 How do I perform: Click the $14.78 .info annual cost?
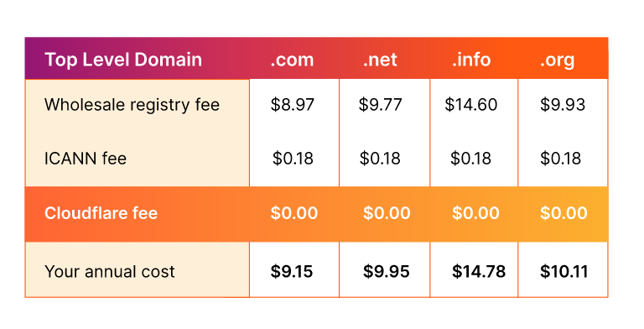(479, 272)
